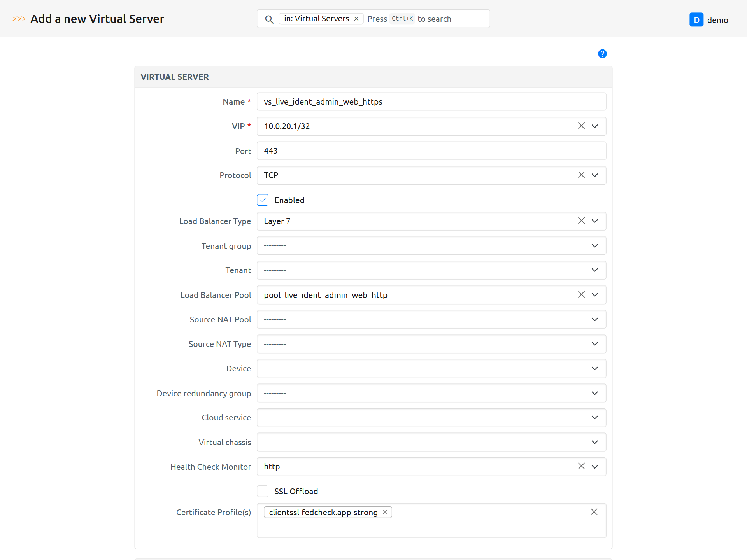The image size is (747, 560).
Task: Open the Device redundancy group dropdown
Action: click(x=431, y=393)
